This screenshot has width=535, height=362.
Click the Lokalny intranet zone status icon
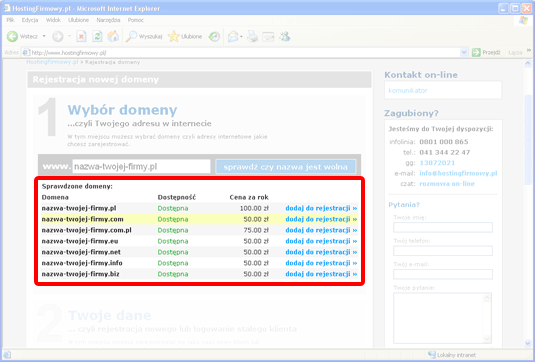pyautogui.click(x=432, y=354)
